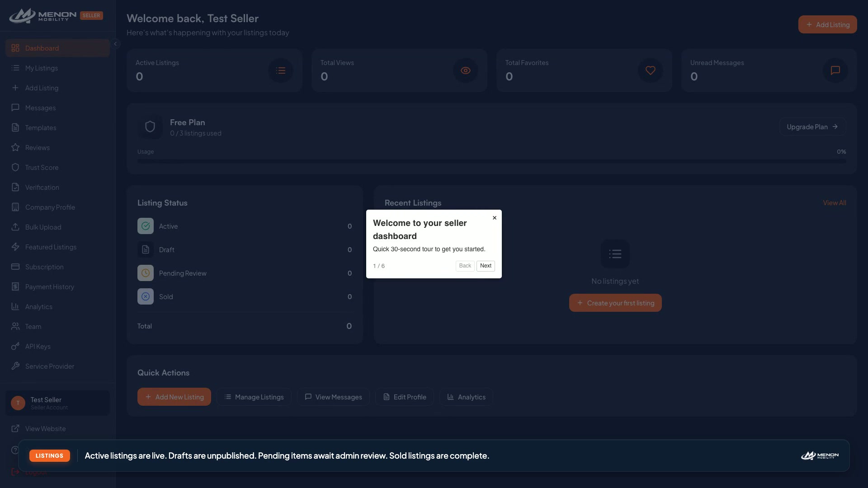Open View All recent listings link
This screenshot has height=488, width=868.
tap(835, 203)
